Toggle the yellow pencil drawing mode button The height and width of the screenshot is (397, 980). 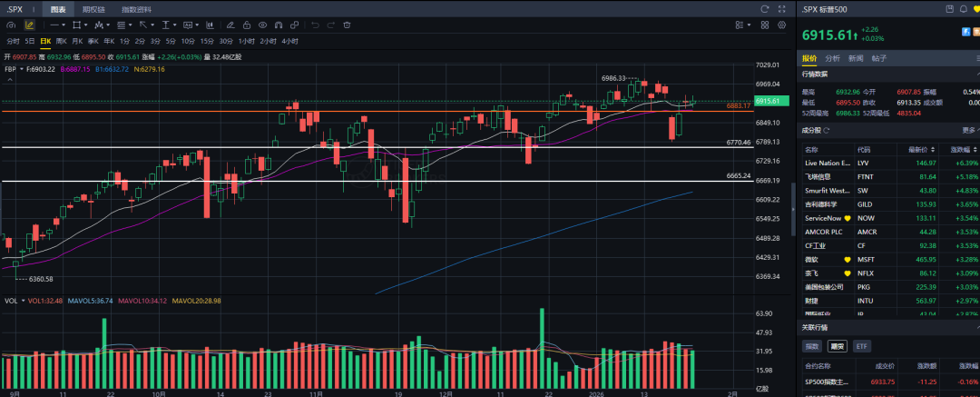(30, 25)
